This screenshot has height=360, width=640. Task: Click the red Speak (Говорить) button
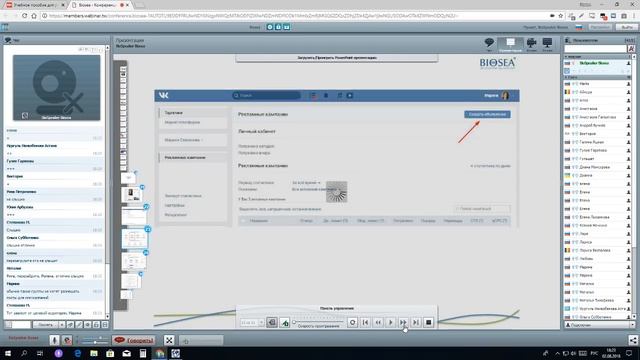click(x=134, y=340)
